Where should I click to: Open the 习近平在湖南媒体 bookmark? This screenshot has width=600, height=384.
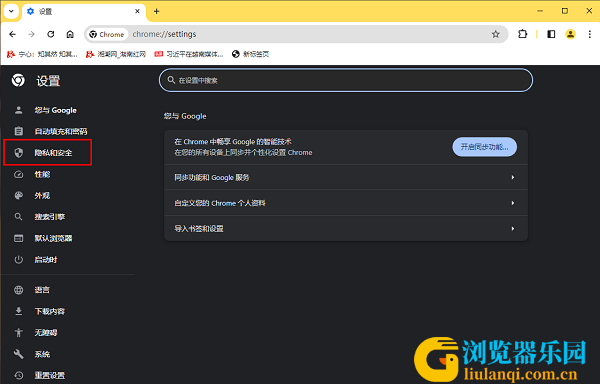tap(189, 54)
